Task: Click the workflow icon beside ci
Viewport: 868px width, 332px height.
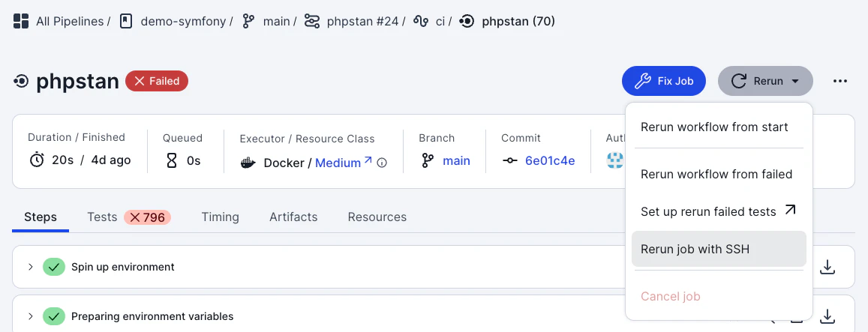Action: [421, 22]
